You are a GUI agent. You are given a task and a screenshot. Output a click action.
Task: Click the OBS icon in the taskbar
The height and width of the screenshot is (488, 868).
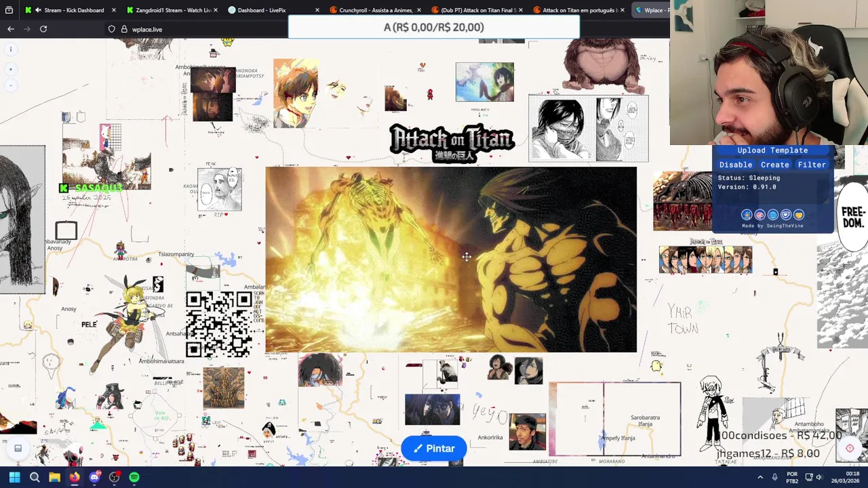(x=114, y=477)
